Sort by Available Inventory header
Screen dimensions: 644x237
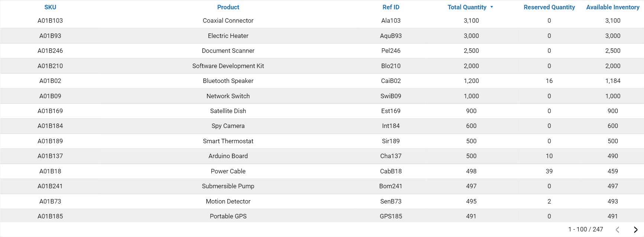(612, 7)
